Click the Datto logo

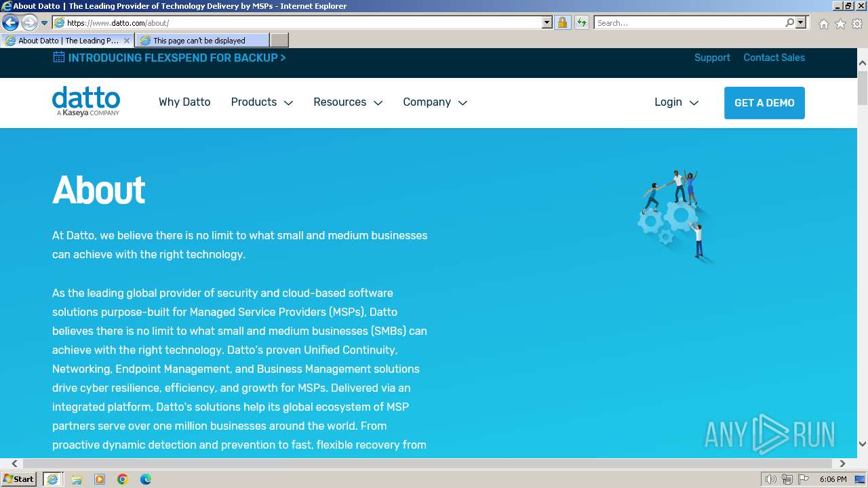tap(86, 101)
